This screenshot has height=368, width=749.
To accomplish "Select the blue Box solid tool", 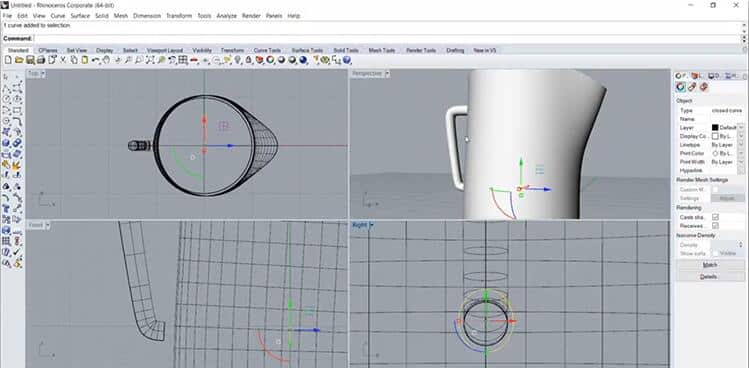I will coord(7,143).
